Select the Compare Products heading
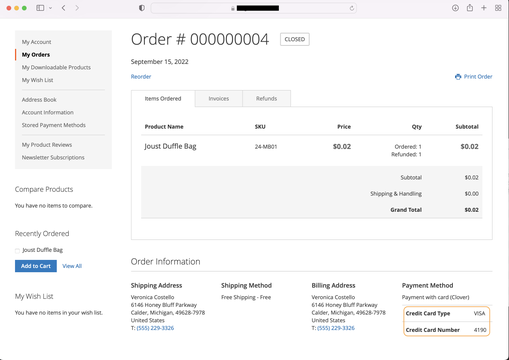 (44, 189)
